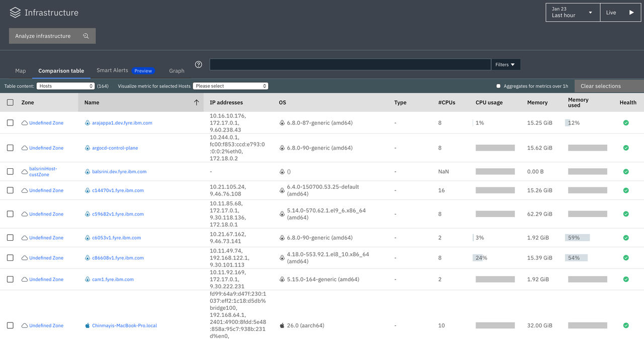Image resolution: width=644 pixels, height=339 pixels.
Task: Click the green health check for arajappa1 row
Action: [626, 123]
